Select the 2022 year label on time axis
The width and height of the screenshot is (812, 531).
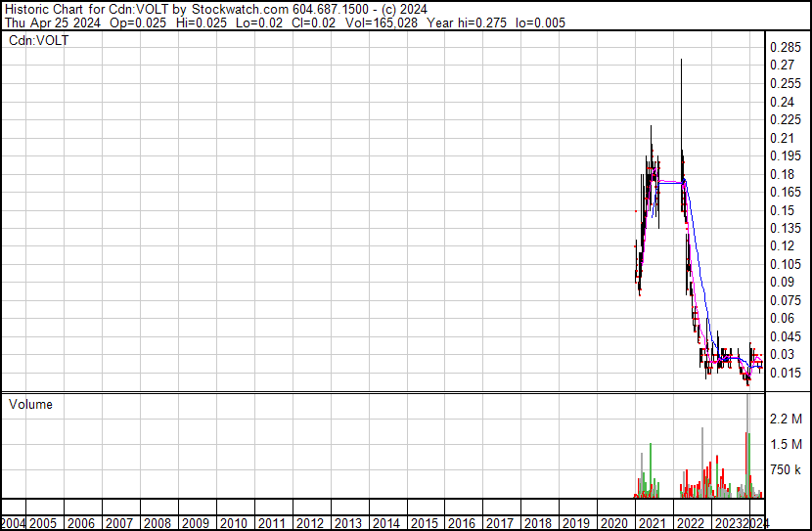pyautogui.click(x=688, y=523)
